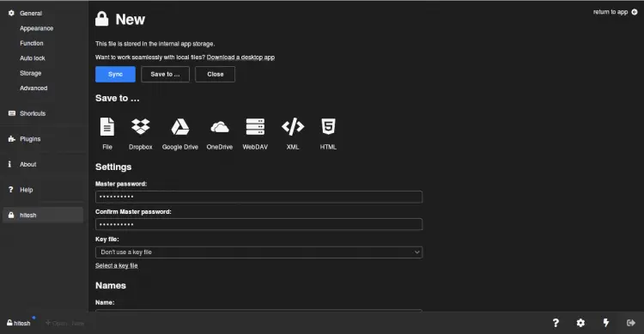Open Shortcuts settings page
The height and width of the screenshot is (334, 644).
pyautogui.click(x=33, y=113)
